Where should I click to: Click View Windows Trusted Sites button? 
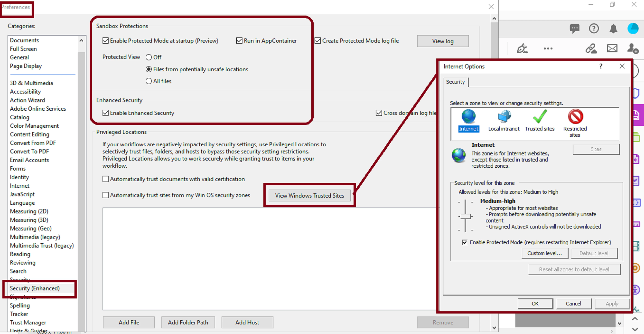(x=309, y=196)
